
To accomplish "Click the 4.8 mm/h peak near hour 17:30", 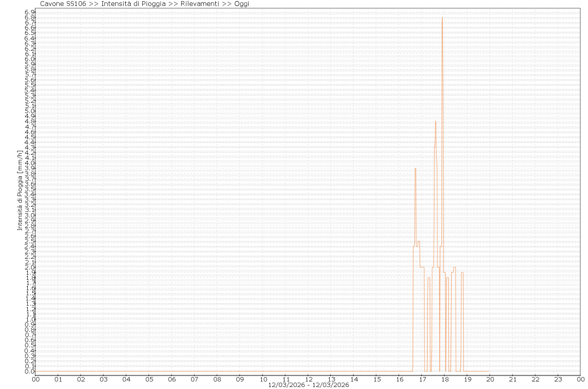I will pyautogui.click(x=436, y=122).
